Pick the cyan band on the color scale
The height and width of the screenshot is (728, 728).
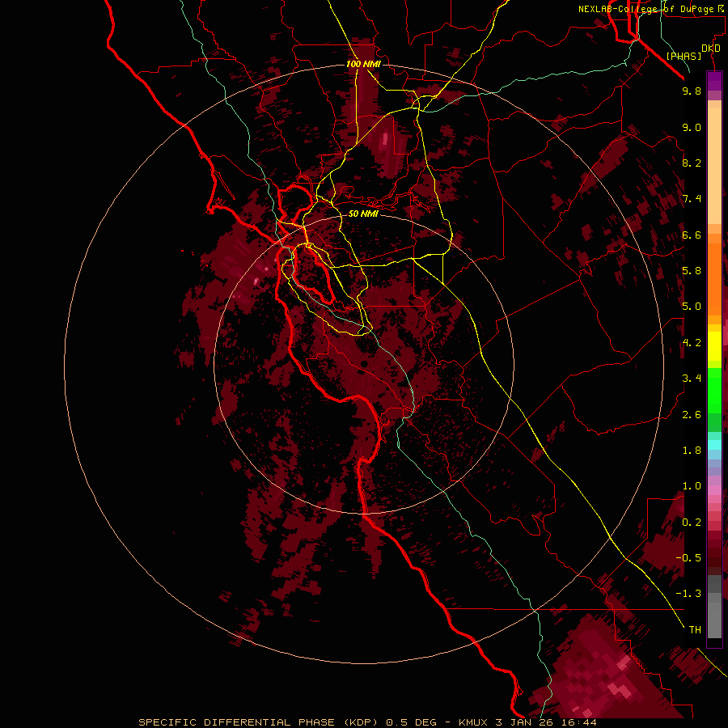(714, 444)
